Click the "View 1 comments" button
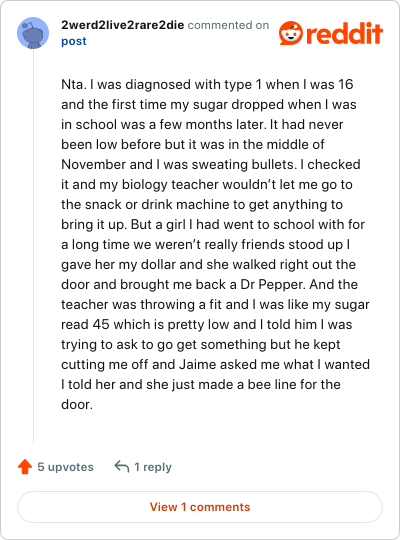The height and width of the screenshot is (540, 400). [200, 507]
